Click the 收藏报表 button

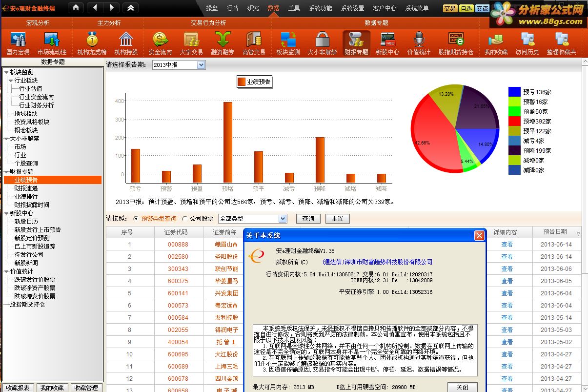coord(18,388)
